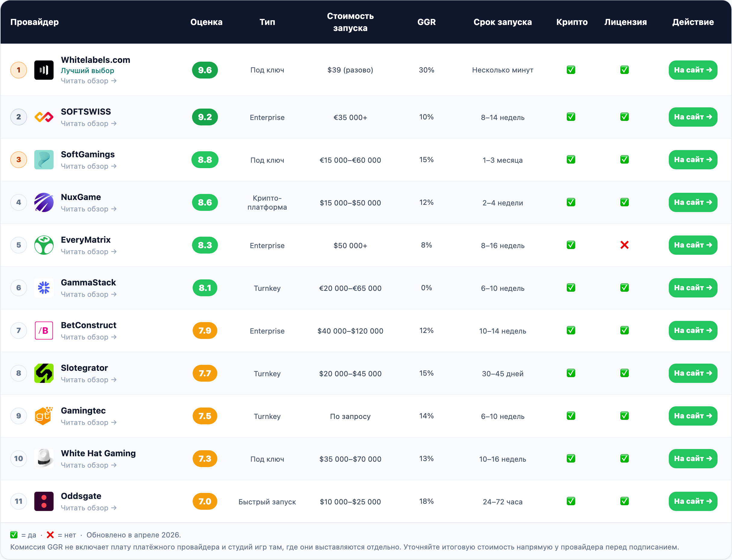Click the red cross in EveryMatrix license column
The width and height of the screenshot is (732, 560).
pos(625,245)
